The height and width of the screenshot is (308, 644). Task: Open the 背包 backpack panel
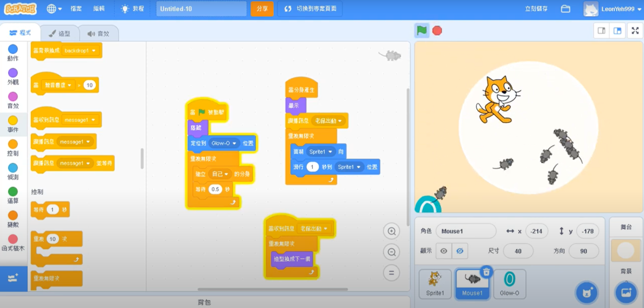coord(204,302)
